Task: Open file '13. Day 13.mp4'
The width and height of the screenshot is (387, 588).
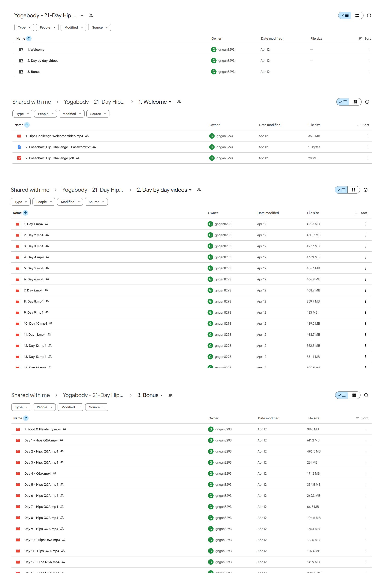Action: pyautogui.click(x=35, y=357)
